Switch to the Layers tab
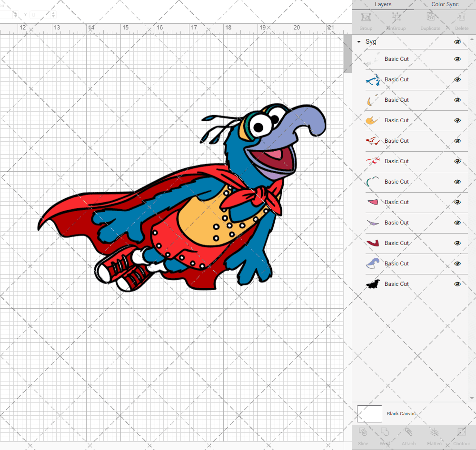The image size is (476, 450). tap(383, 5)
